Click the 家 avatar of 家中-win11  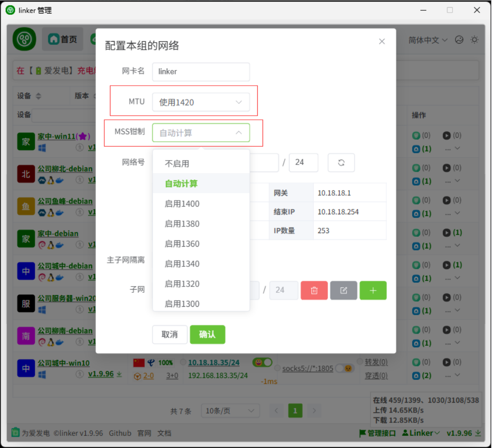pyautogui.click(x=26, y=142)
